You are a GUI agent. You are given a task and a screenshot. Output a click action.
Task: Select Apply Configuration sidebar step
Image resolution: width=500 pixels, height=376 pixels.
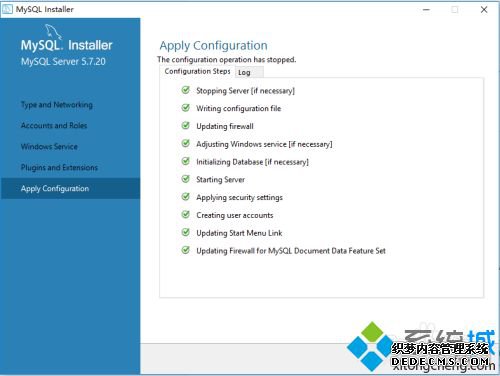(70, 188)
